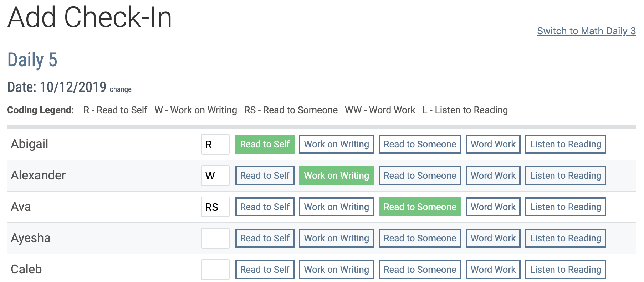Screen dimensions: 644x282
Task: Click Word Work button for Ayesha
Action: [x=493, y=238]
